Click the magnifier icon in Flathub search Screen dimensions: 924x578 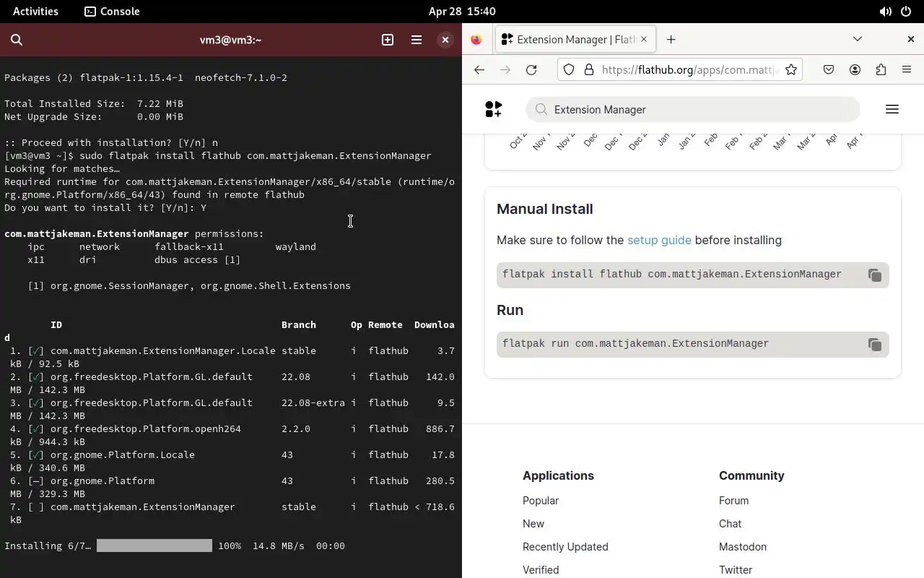[541, 110]
